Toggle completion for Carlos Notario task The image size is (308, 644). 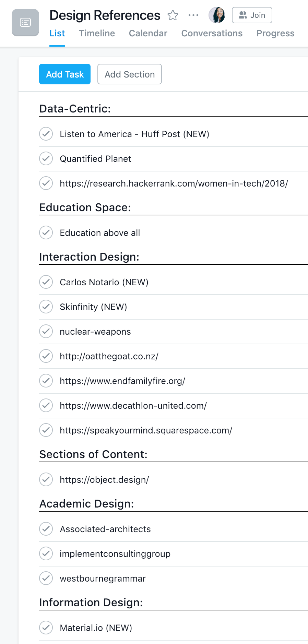pos(46,282)
